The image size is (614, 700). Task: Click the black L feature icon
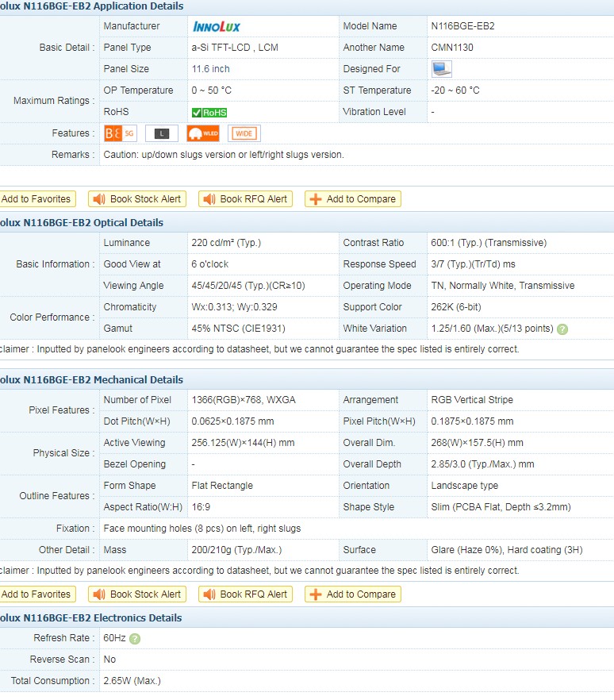point(162,133)
